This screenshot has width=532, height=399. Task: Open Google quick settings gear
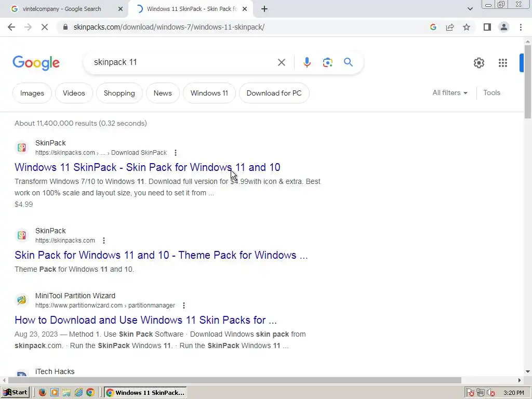coord(478,63)
